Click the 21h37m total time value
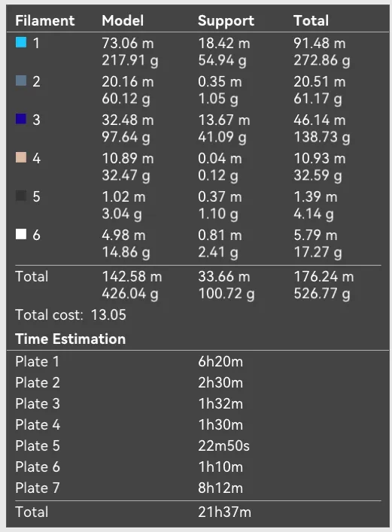 tap(225, 512)
